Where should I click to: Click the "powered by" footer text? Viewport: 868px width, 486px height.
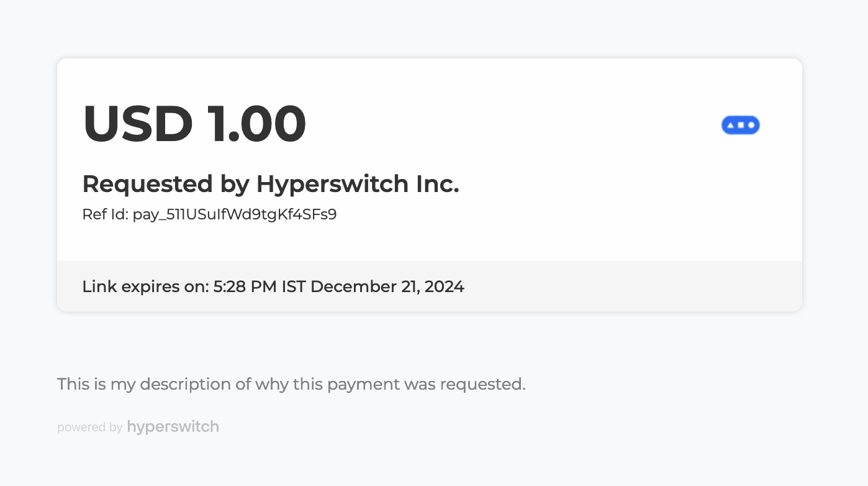click(89, 428)
